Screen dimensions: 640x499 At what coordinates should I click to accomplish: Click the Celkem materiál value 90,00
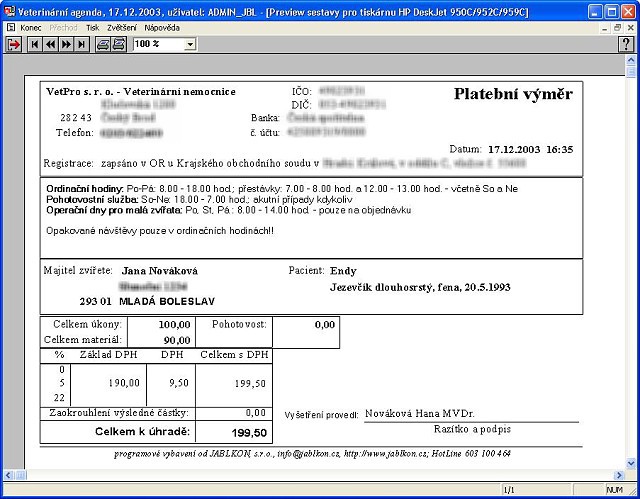[177, 340]
